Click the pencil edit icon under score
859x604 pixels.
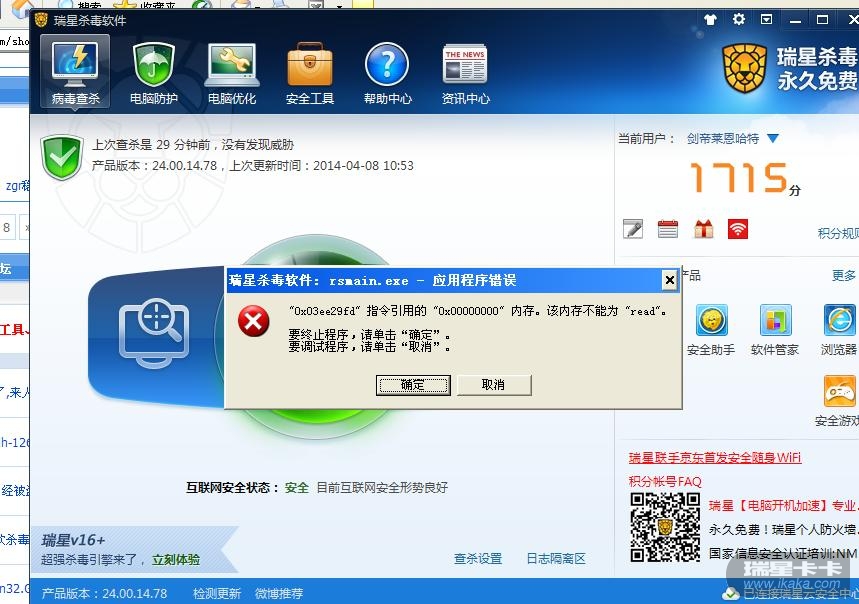click(633, 229)
